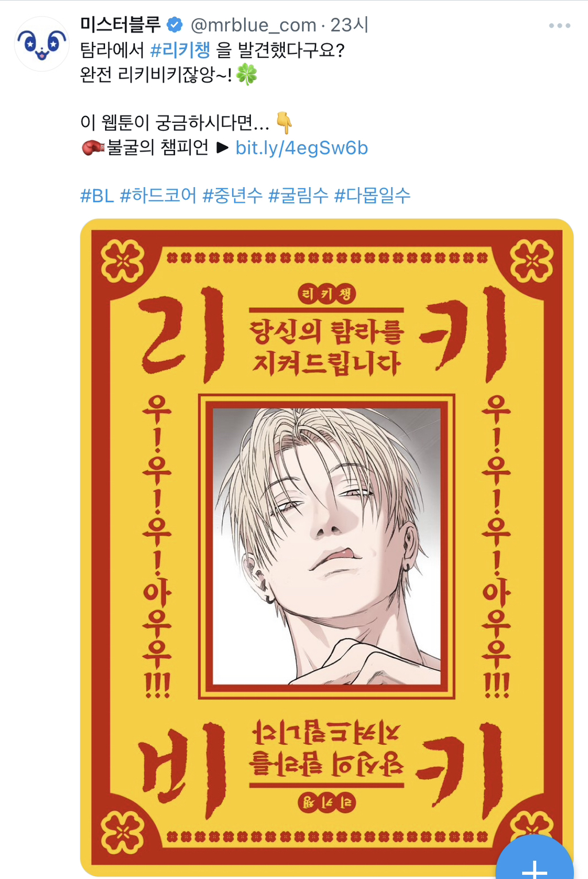The width and height of the screenshot is (588, 879).
Task: Open the #굴림수 hashtag
Action: click(x=299, y=196)
